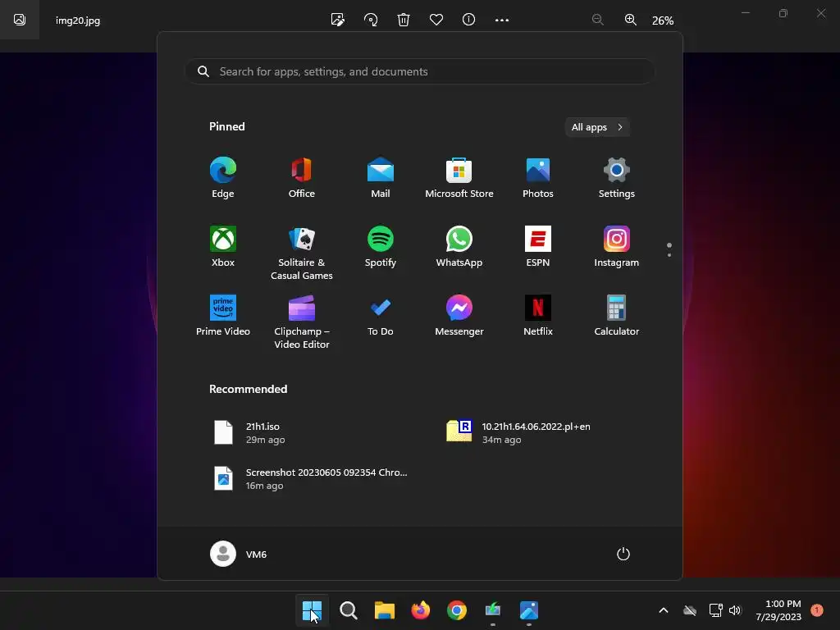Open the ESPN app
The width and height of the screenshot is (840, 630).
point(538,247)
